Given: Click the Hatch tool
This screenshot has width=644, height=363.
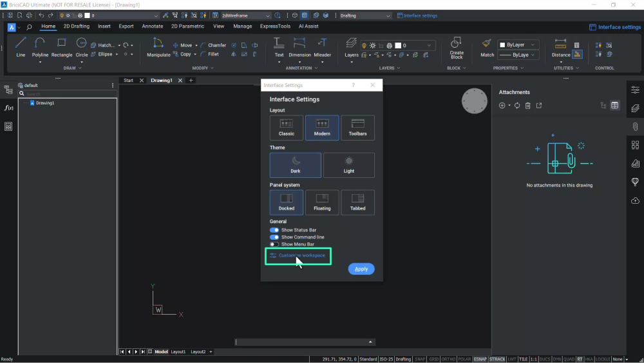Looking at the screenshot, I should tap(102, 45).
